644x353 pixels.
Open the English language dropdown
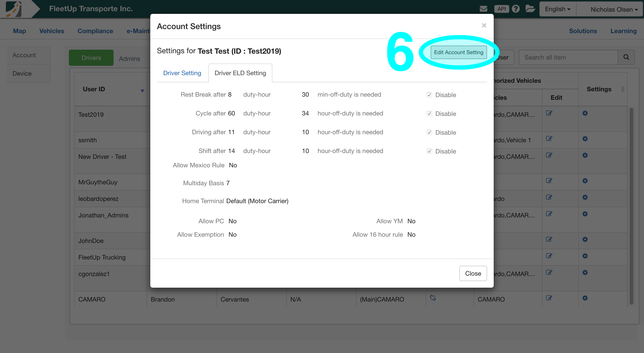tap(557, 9)
